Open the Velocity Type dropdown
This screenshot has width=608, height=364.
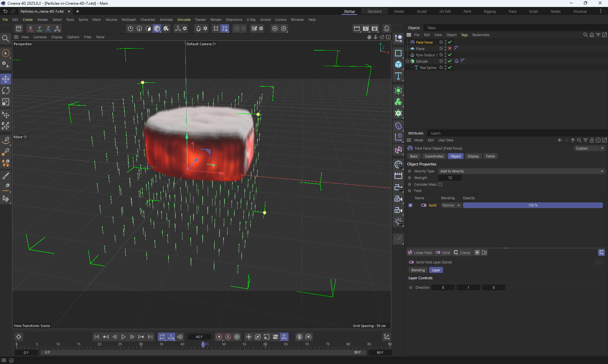tap(521, 171)
